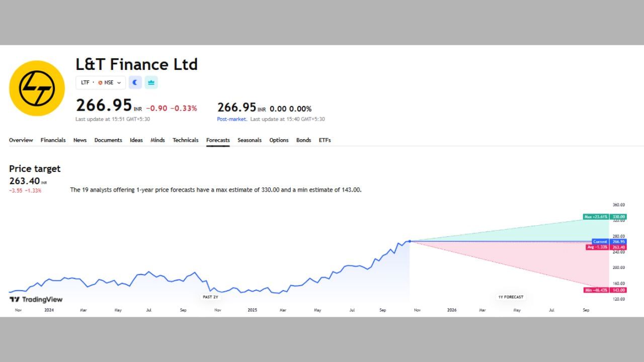Click the TradingView logo
The image size is (644, 362).
pos(35,299)
